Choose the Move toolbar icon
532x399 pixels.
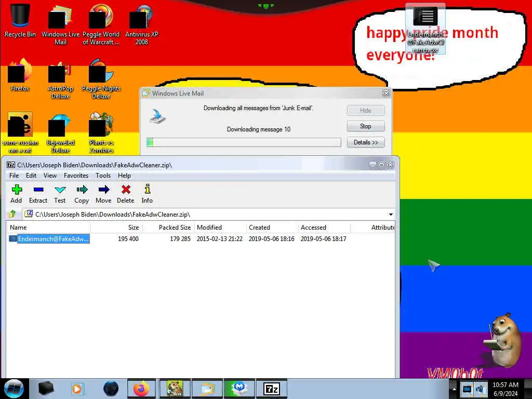[x=103, y=194]
